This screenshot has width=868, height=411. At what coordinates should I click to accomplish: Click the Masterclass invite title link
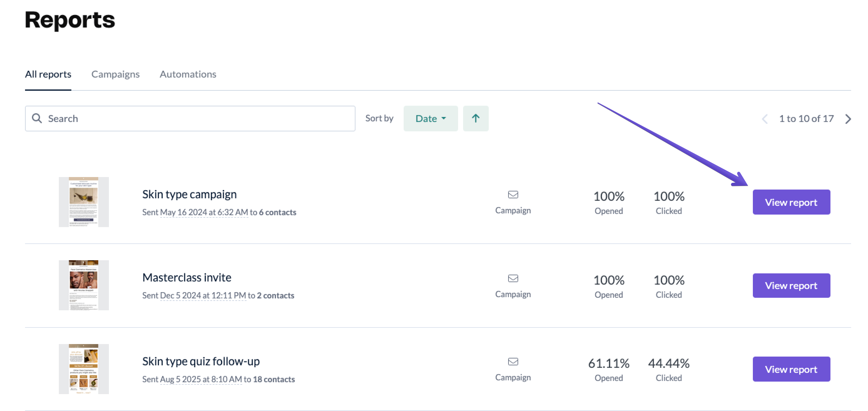pyautogui.click(x=187, y=277)
